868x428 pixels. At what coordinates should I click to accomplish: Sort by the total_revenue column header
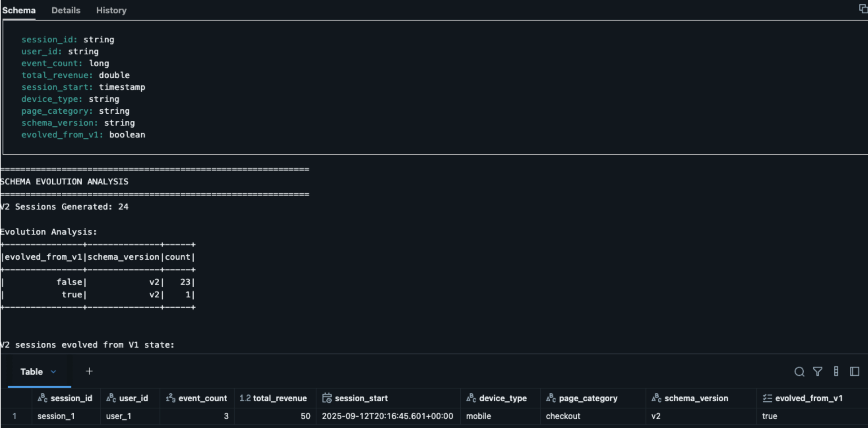[279, 398]
